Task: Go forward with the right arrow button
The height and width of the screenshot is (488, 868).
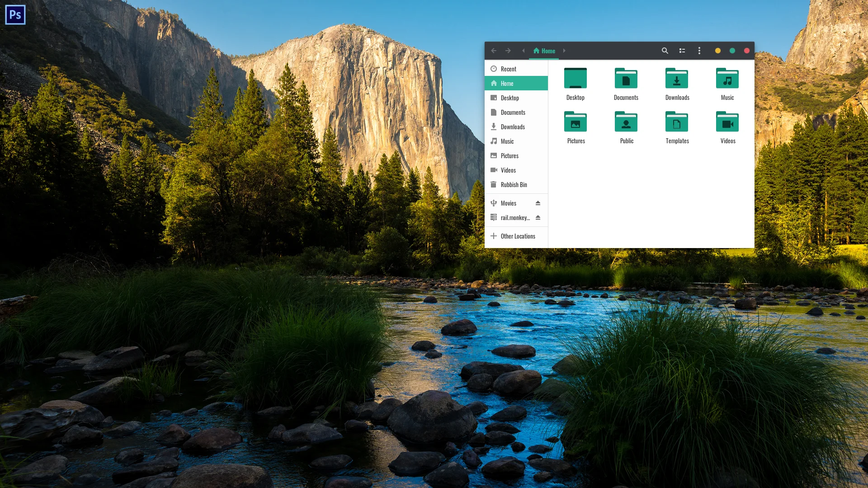Action: (508, 51)
